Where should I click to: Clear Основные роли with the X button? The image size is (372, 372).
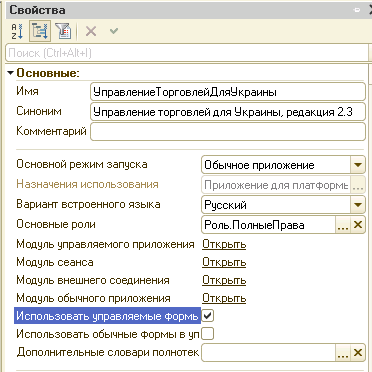point(358,225)
